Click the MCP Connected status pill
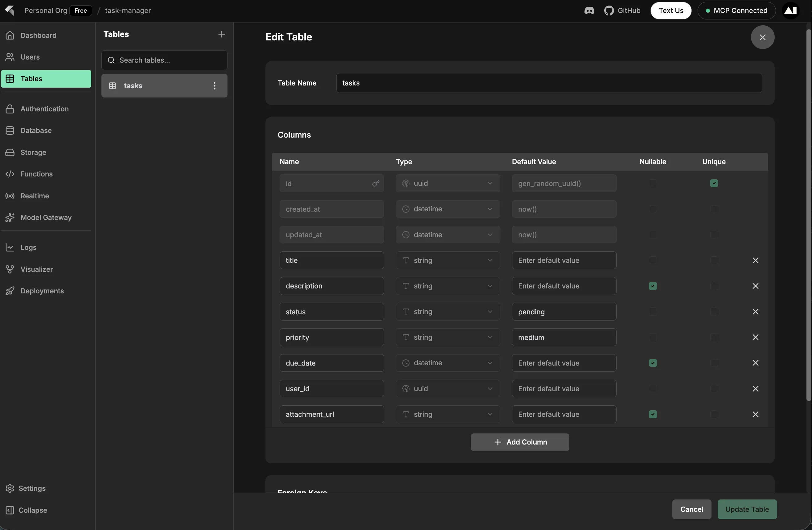Viewport: 812px width, 530px height. [736, 10]
